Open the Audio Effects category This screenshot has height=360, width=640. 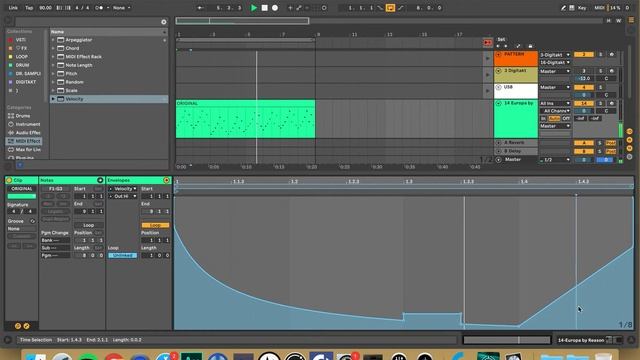pos(24,133)
